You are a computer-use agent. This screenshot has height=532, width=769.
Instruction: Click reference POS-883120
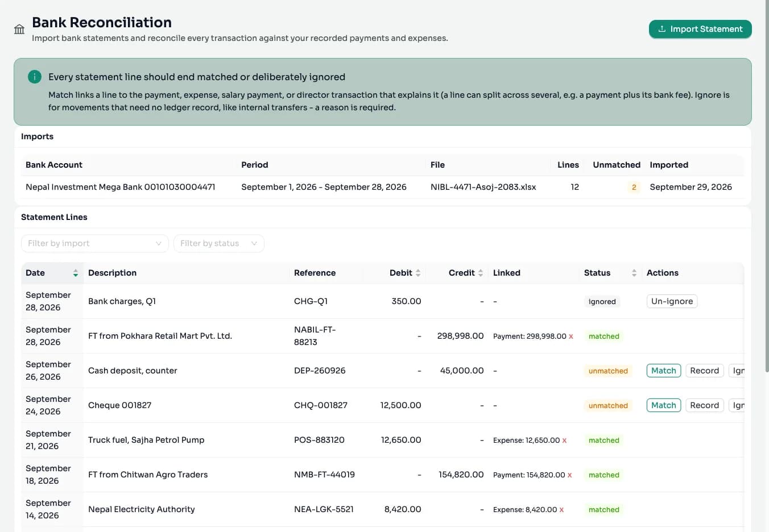(319, 440)
